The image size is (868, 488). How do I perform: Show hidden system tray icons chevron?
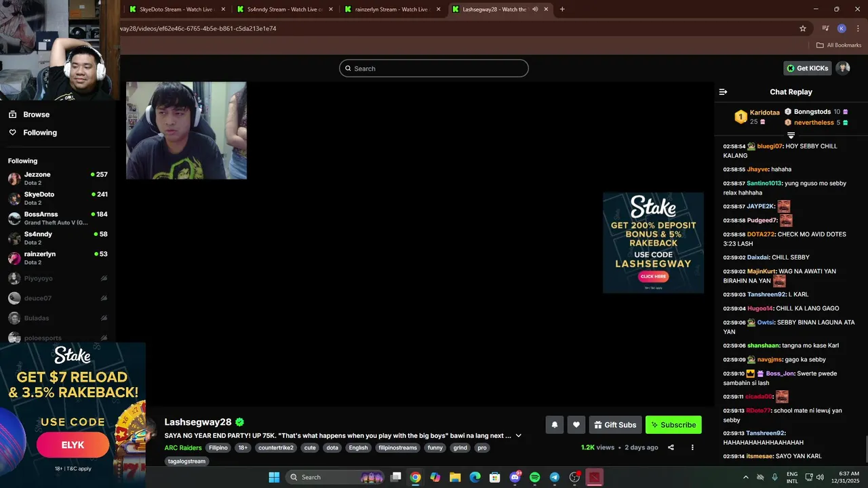(x=746, y=477)
